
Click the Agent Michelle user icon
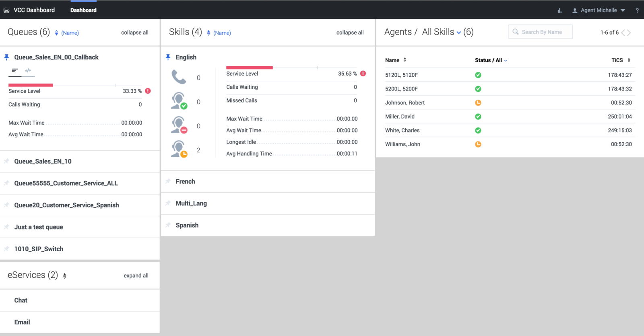[575, 10]
